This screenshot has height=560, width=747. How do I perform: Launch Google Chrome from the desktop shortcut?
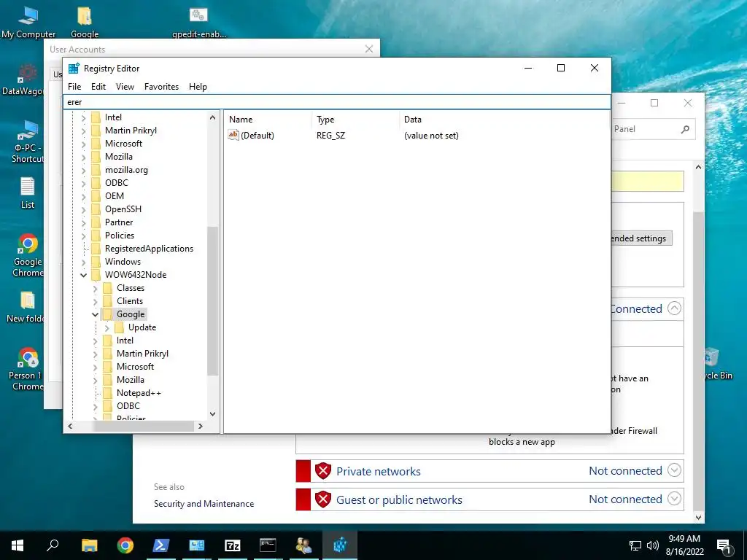click(28, 255)
